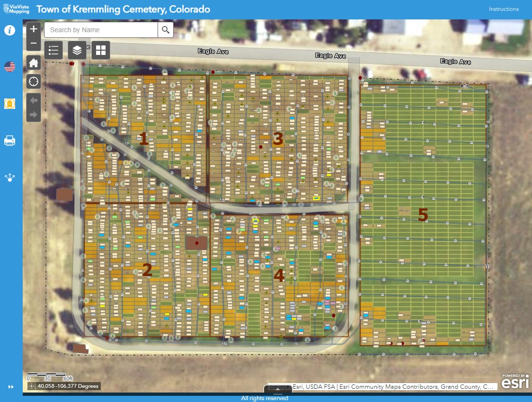Open the basemap gallery

pyautogui.click(x=100, y=50)
